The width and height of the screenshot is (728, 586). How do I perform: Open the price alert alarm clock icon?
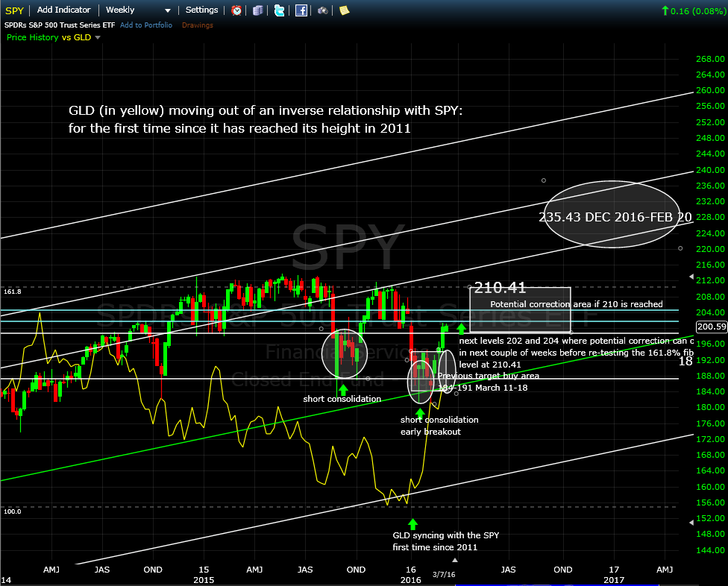236,10
